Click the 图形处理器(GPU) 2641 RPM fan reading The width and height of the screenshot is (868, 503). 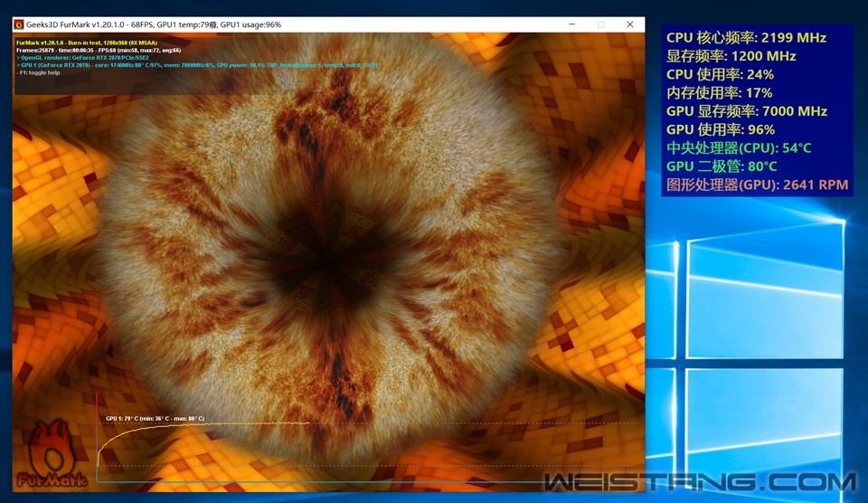(x=757, y=185)
